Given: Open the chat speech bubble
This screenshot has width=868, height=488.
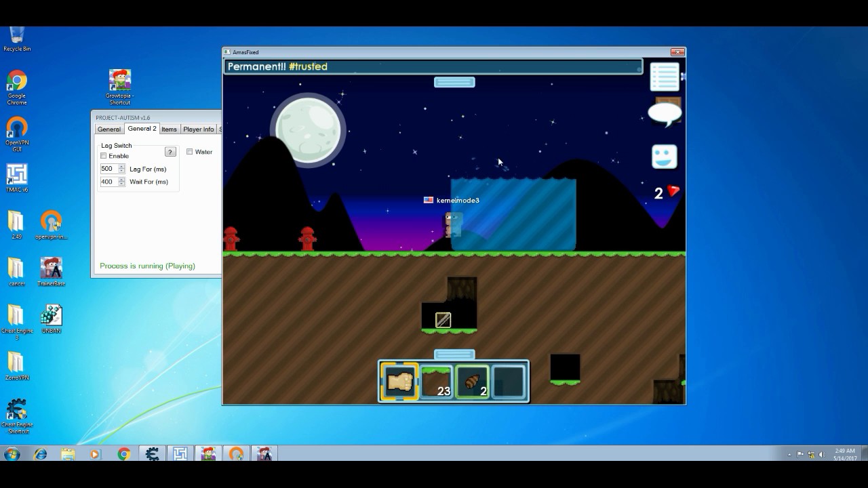Looking at the screenshot, I should 665,114.
